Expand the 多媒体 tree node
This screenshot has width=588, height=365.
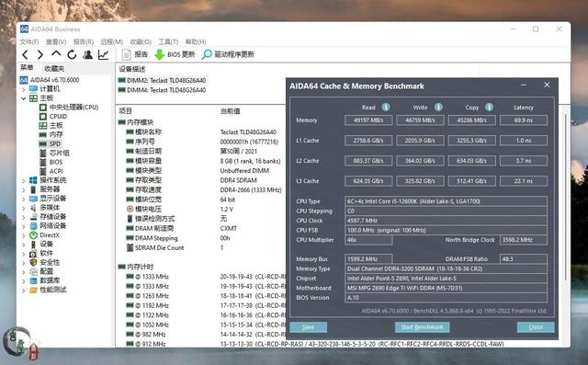coord(23,208)
